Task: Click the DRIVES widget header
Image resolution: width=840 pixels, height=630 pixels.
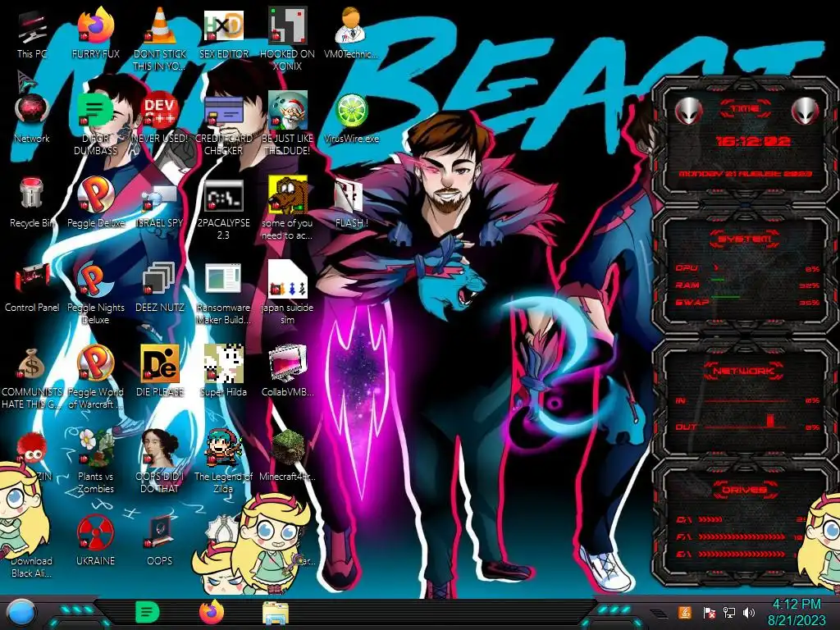Action: pyautogui.click(x=745, y=489)
